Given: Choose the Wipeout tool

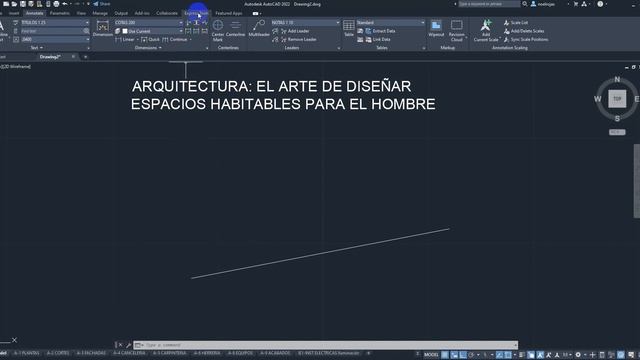Looking at the screenshot, I should [x=436, y=29].
